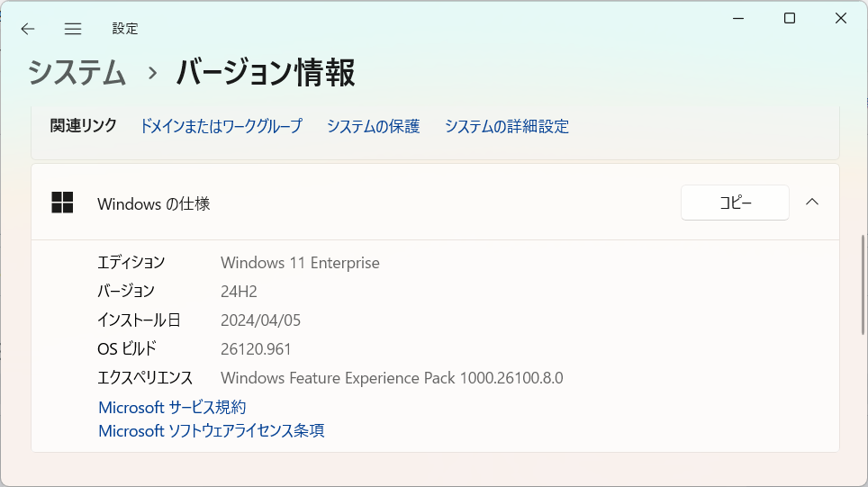Click the エディション label

pos(131,262)
